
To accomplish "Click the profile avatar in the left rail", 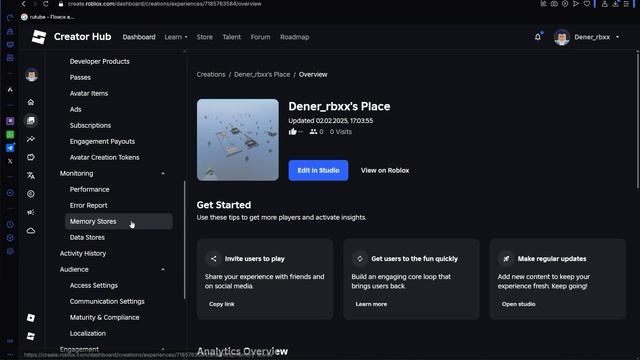I will point(31,75).
